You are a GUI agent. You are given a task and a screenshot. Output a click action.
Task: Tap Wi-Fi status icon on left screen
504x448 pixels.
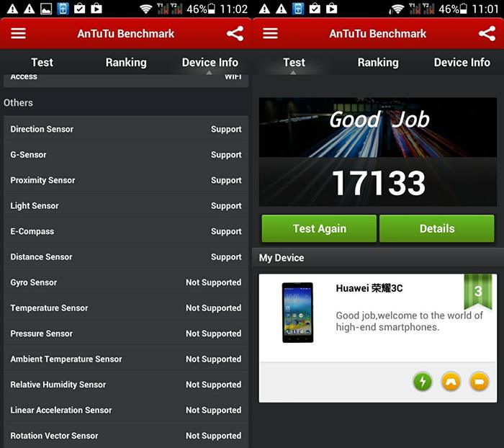point(146,9)
